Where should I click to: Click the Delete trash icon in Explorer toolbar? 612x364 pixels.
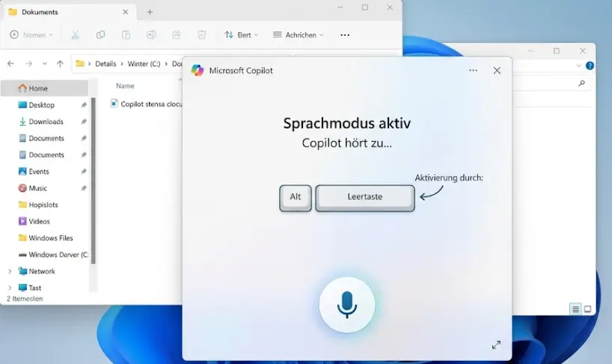click(x=202, y=34)
